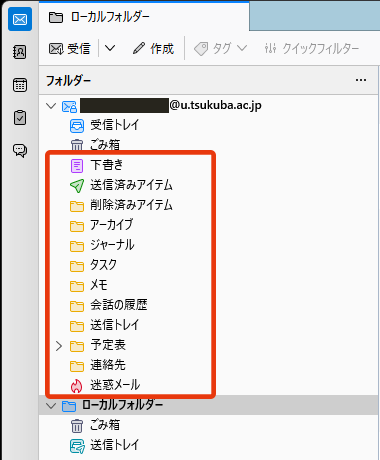Toggle the クイックフィルター button
380x460 pixels.
pos(312,49)
